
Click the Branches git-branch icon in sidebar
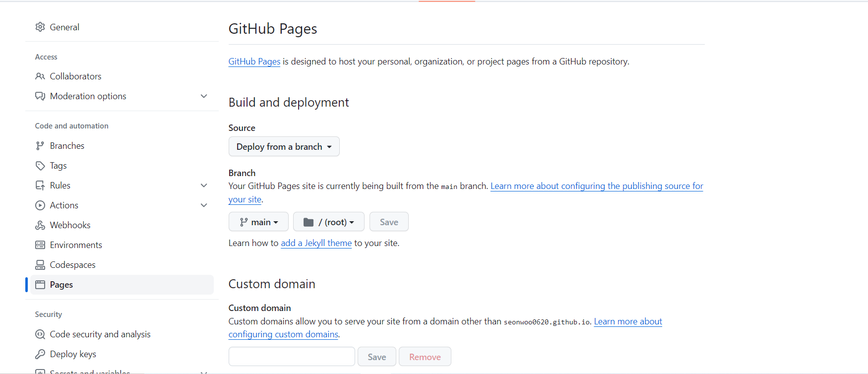40,146
